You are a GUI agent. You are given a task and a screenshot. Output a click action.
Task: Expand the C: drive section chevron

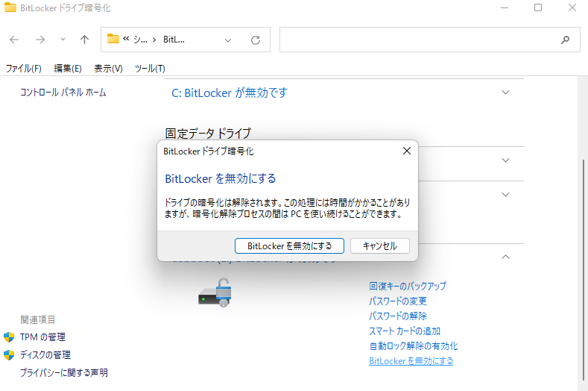505,93
